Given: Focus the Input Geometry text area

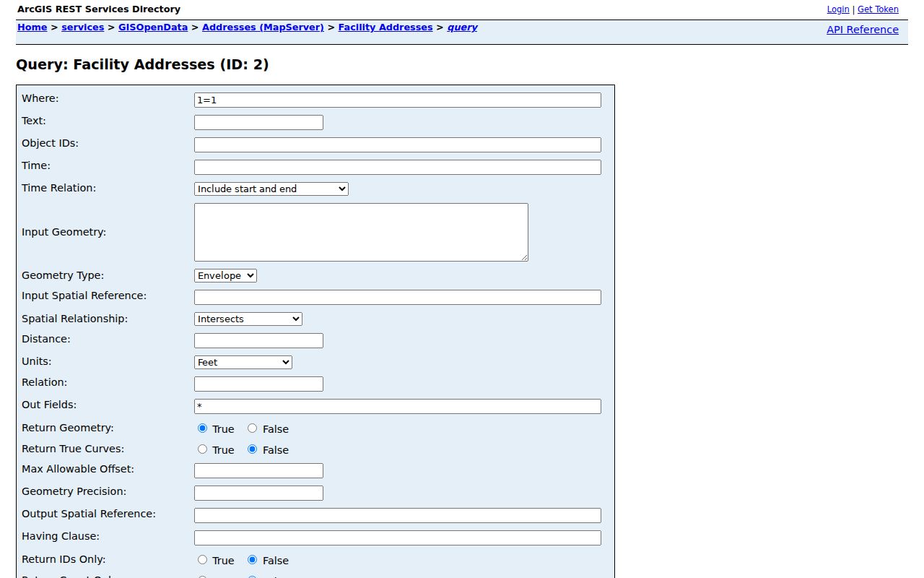Looking at the screenshot, I should pyautogui.click(x=361, y=232).
